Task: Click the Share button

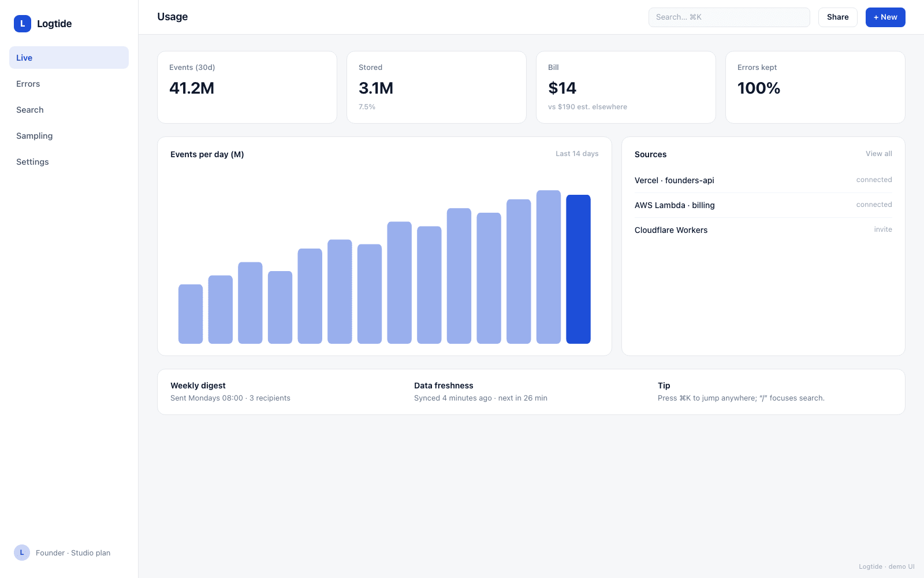Action: (x=837, y=17)
